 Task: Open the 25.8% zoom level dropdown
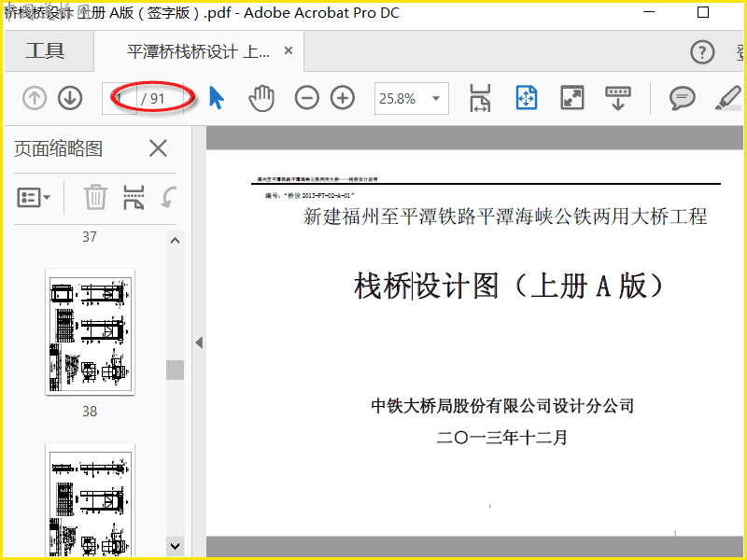click(x=436, y=99)
